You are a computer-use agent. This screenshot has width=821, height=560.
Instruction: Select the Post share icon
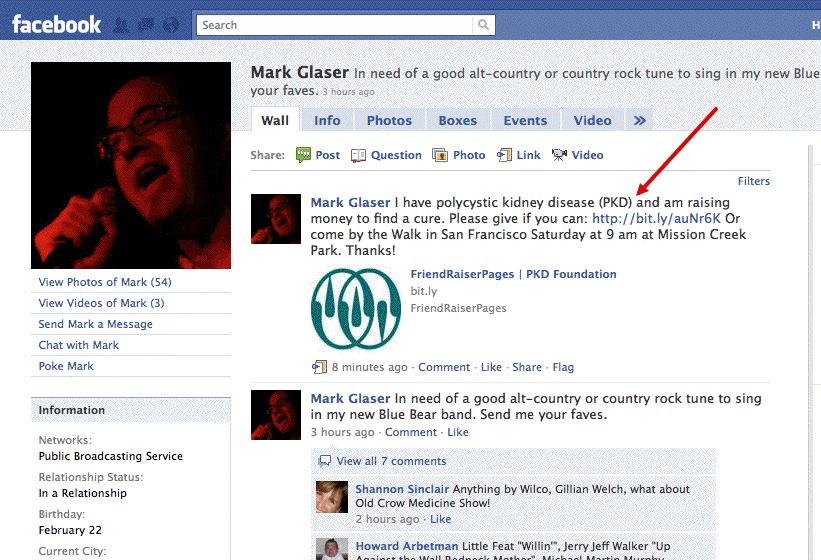tap(304, 155)
